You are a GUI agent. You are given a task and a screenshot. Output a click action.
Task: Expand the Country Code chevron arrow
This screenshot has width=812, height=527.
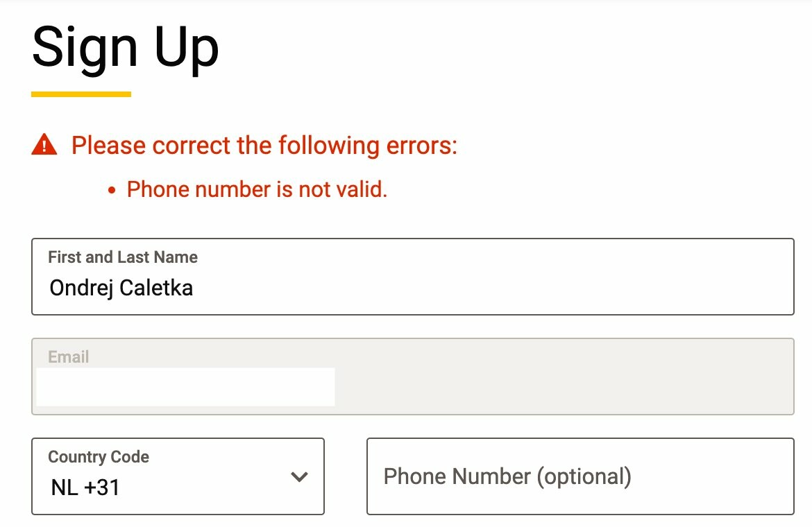[x=299, y=476]
